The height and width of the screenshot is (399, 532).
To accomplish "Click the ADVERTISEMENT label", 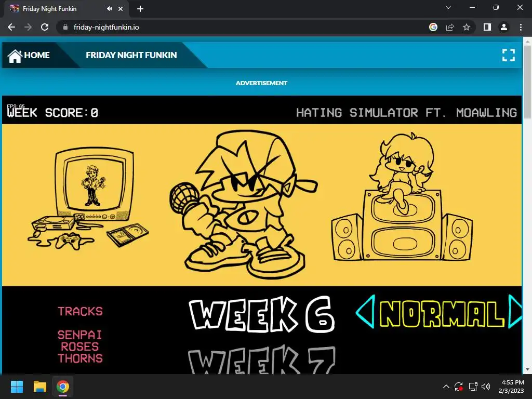I will [262, 83].
